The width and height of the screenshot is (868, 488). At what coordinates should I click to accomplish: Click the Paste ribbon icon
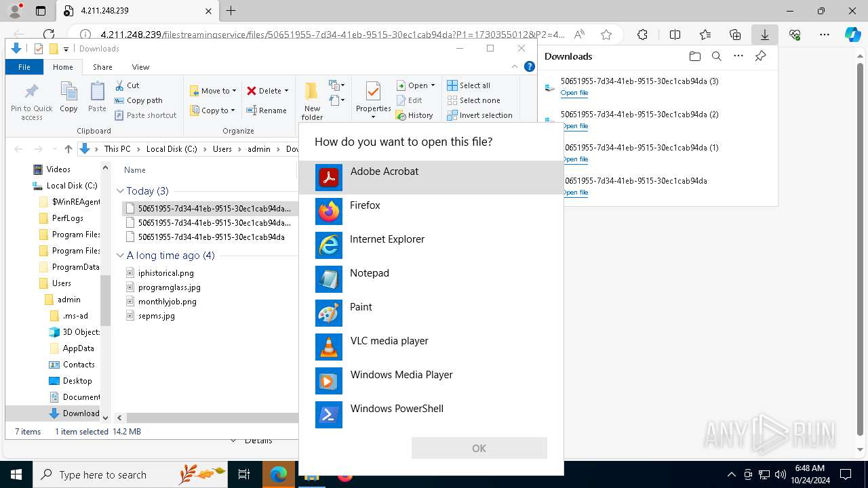point(97,97)
